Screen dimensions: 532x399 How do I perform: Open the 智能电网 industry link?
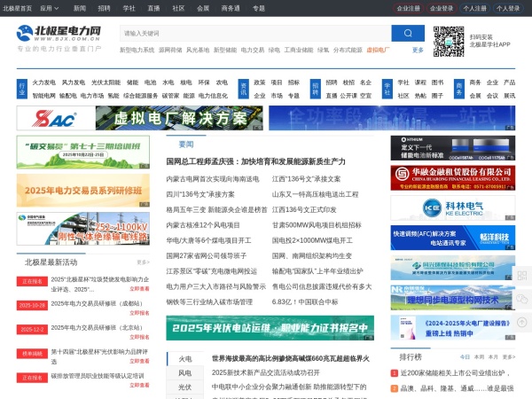click(43, 96)
